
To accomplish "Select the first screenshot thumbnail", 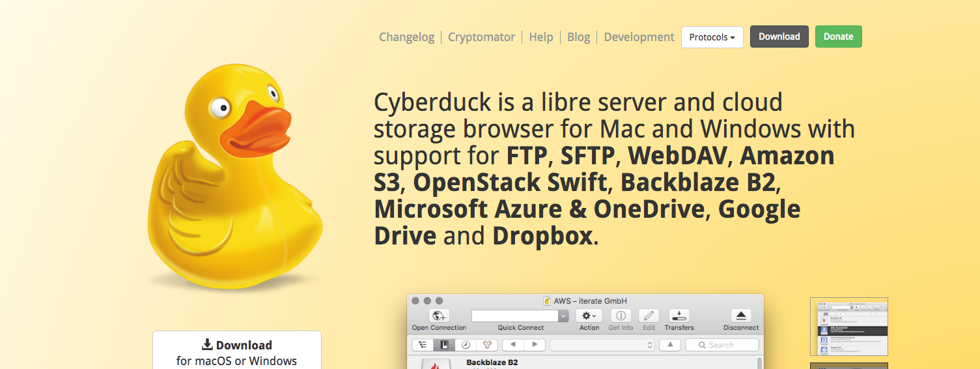I will coord(849,326).
